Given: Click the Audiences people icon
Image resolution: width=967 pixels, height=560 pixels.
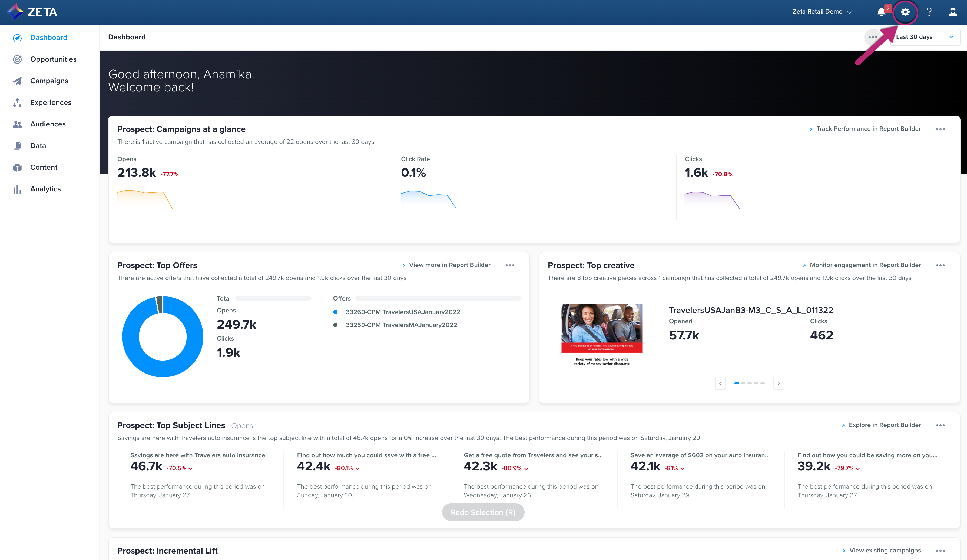Looking at the screenshot, I should 17,124.
